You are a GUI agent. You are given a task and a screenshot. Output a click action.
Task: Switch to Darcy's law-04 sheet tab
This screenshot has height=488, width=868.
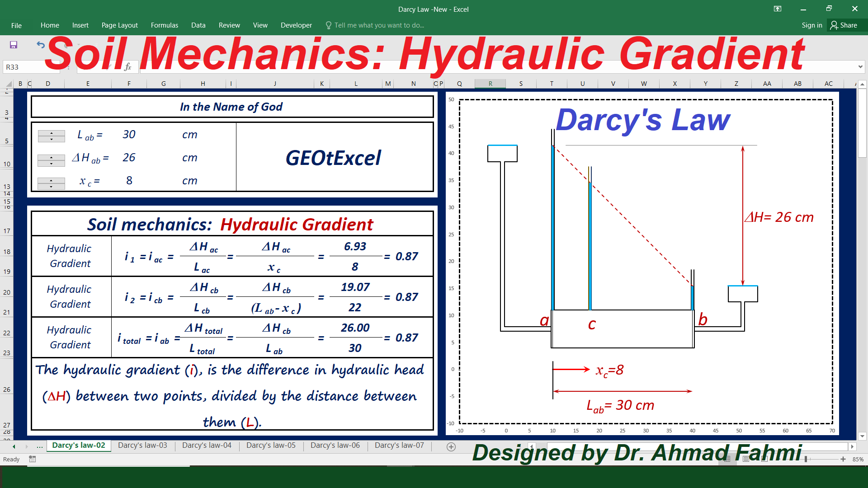(207, 446)
